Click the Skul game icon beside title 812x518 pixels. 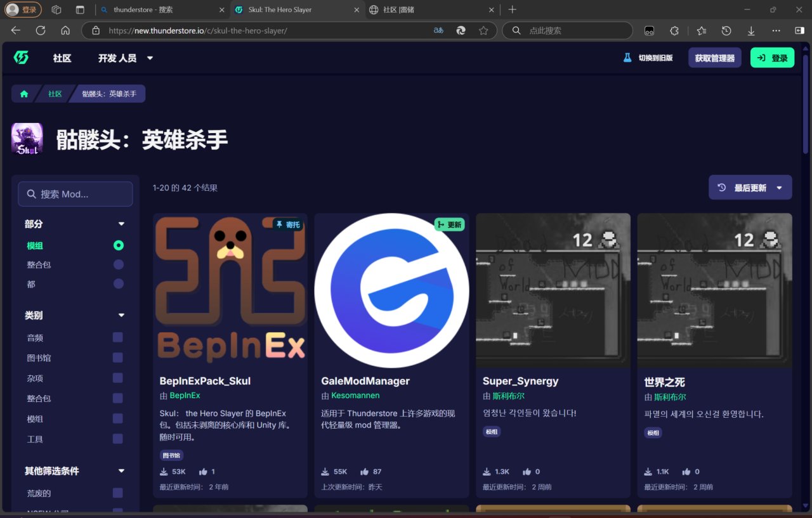pos(27,139)
